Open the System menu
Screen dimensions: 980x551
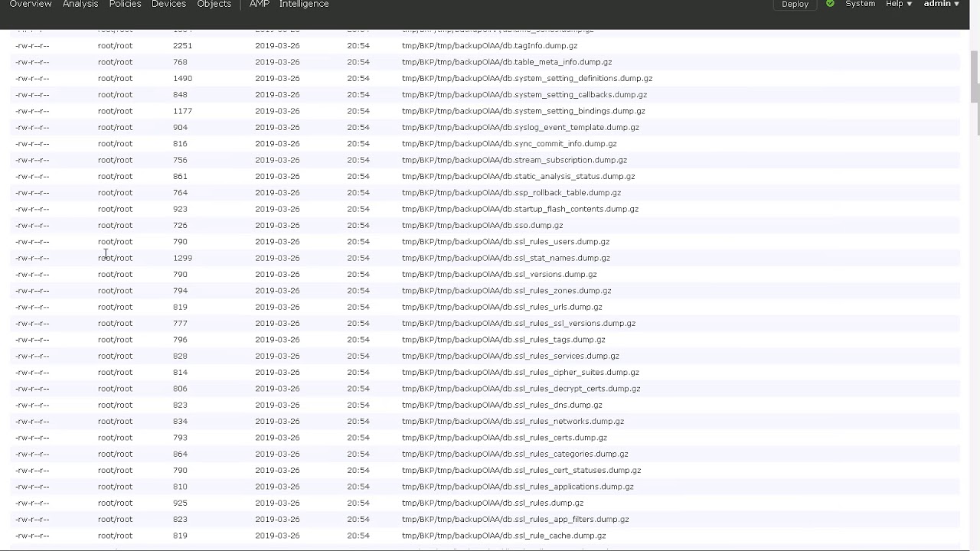pyautogui.click(x=860, y=4)
